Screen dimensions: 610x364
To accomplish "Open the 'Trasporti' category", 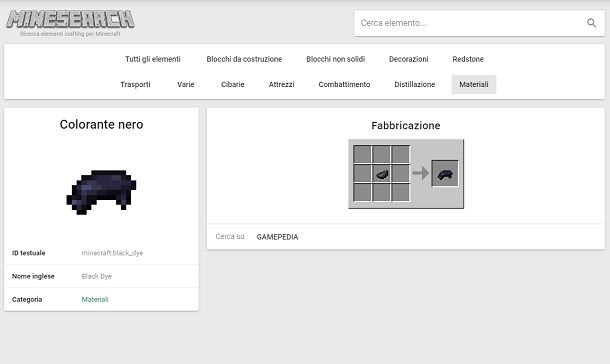I will tap(135, 84).
